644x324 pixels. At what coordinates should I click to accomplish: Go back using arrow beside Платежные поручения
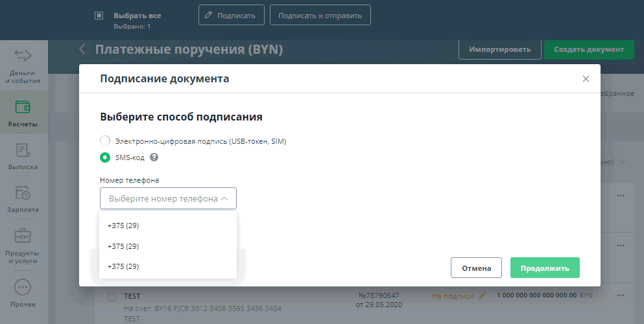(82, 49)
